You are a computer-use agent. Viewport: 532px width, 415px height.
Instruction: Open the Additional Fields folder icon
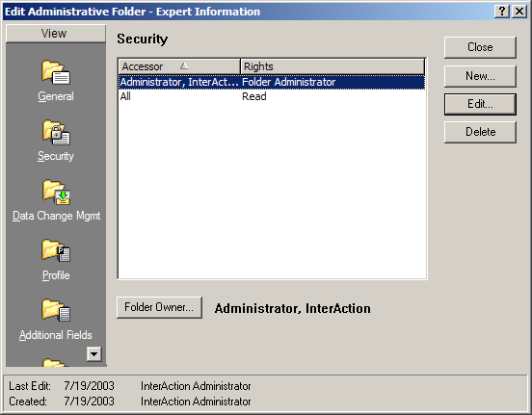tap(56, 310)
